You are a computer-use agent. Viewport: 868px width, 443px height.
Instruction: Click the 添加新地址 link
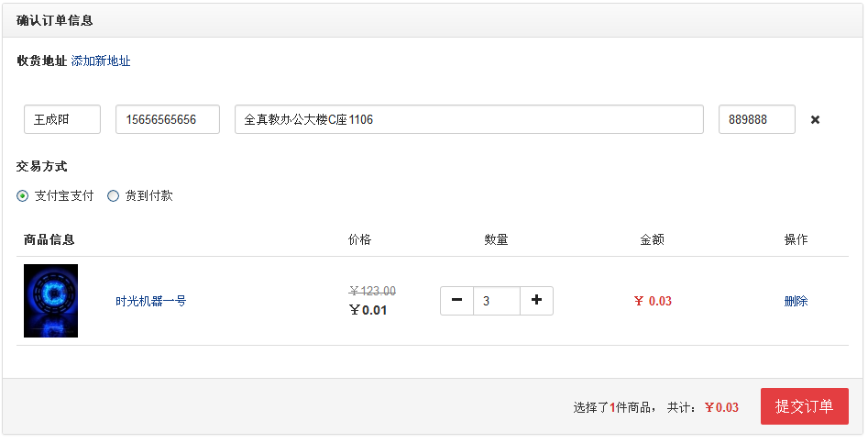point(101,61)
